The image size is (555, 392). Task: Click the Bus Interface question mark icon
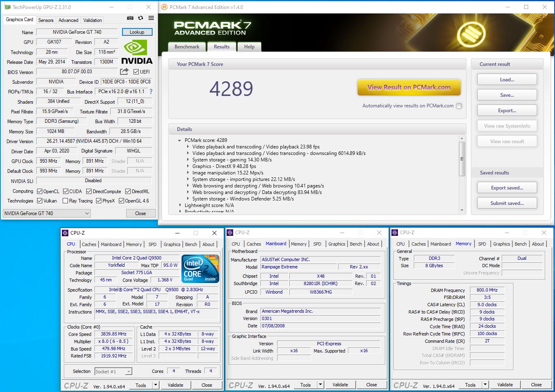[x=151, y=91]
